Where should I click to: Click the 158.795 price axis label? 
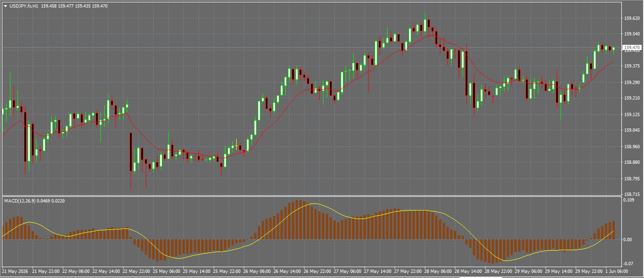[632, 179]
